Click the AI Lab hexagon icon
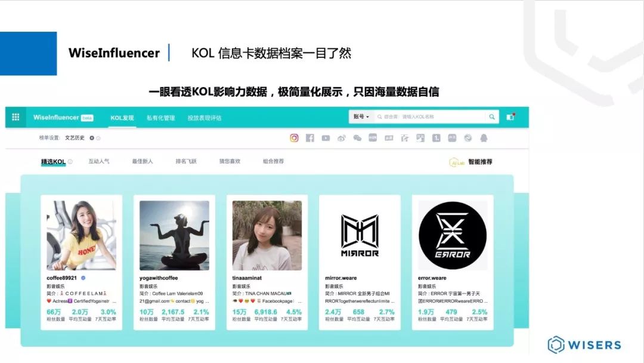 click(x=457, y=162)
